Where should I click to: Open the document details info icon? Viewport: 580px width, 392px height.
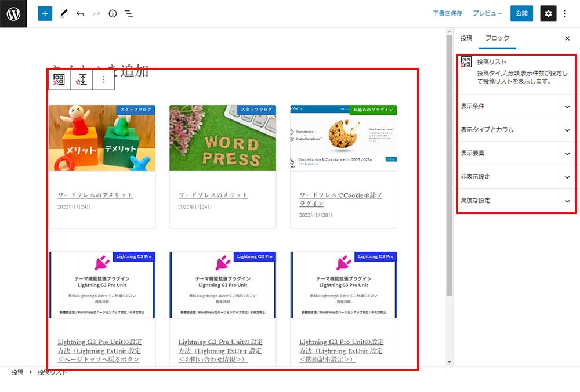(113, 13)
